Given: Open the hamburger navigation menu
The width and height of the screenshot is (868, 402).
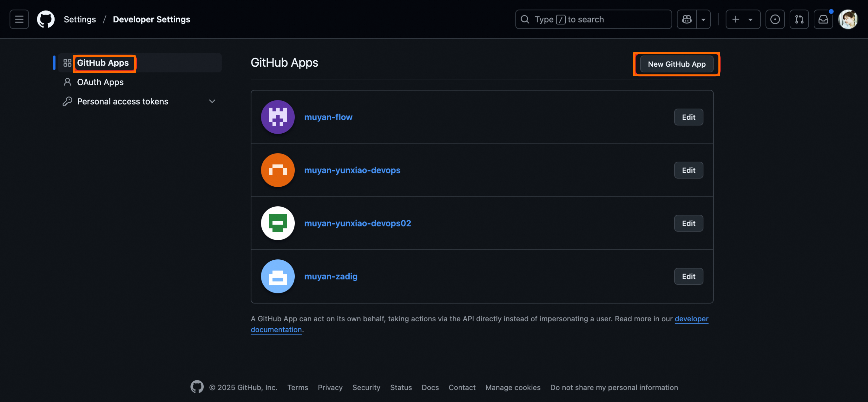Looking at the screenshot, I should click(x=19, y=19).
